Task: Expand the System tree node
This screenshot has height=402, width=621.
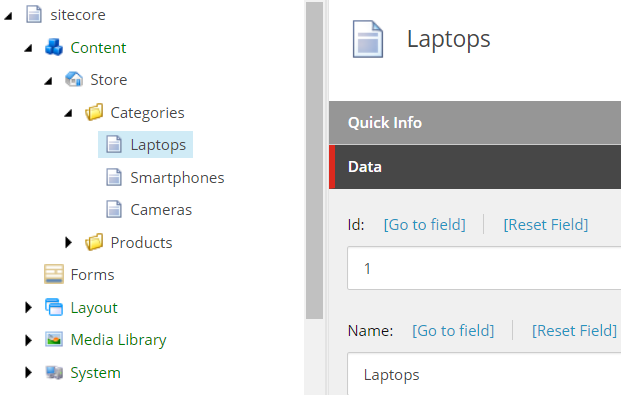Action: coord(28,372)
